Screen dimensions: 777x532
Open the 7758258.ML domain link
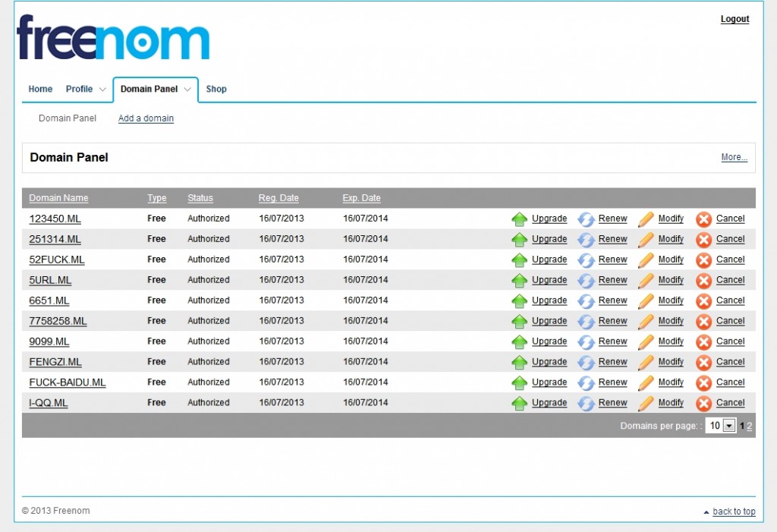pyautogui.click(x=58, y=321)
